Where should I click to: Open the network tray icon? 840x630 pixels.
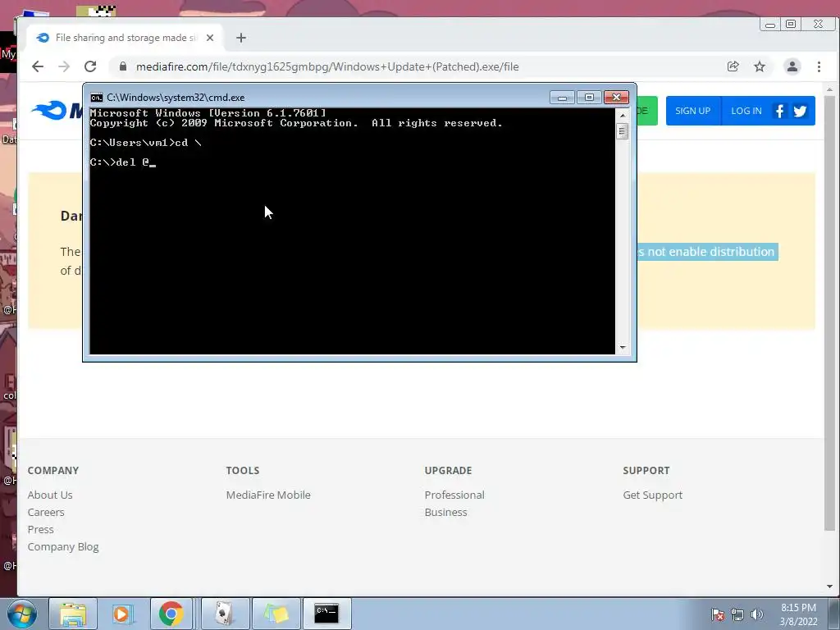[737, 614]
